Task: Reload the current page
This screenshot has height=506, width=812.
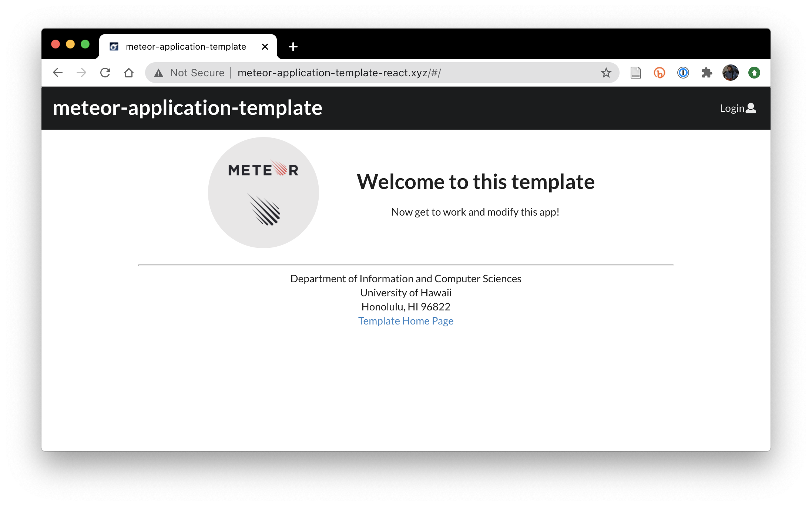Action: (105, 73)
